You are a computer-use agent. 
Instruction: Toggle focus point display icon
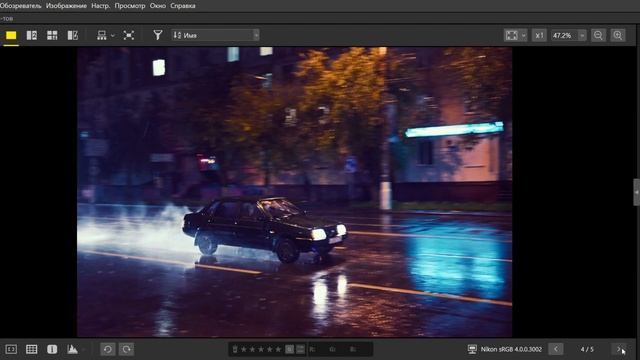(x=11, y=349)
